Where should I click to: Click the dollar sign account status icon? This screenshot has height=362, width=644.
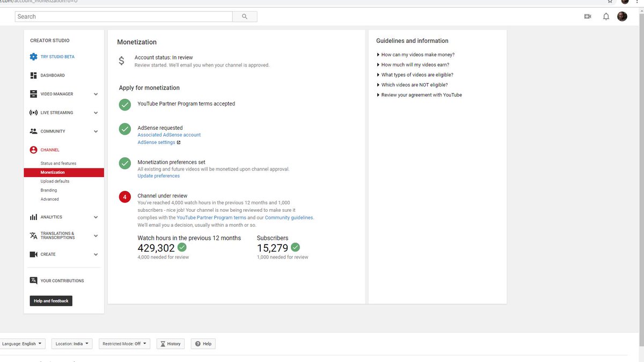[122, 61]
